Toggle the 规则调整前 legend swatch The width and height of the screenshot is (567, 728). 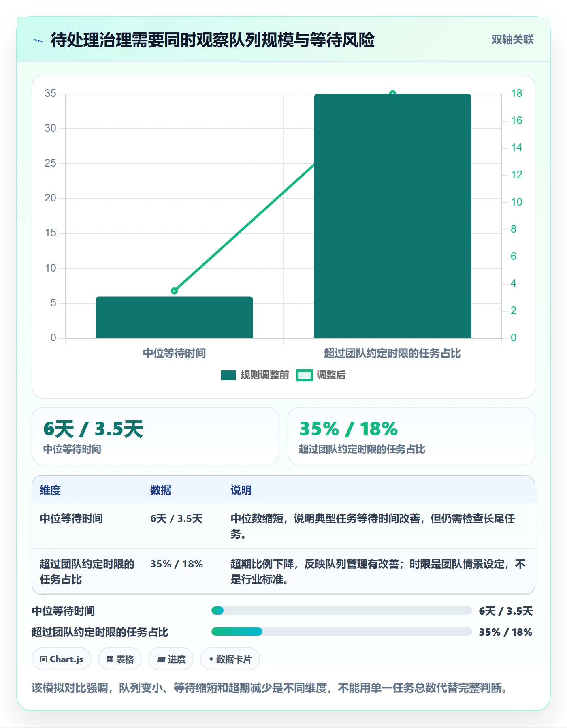click(228, 375)
